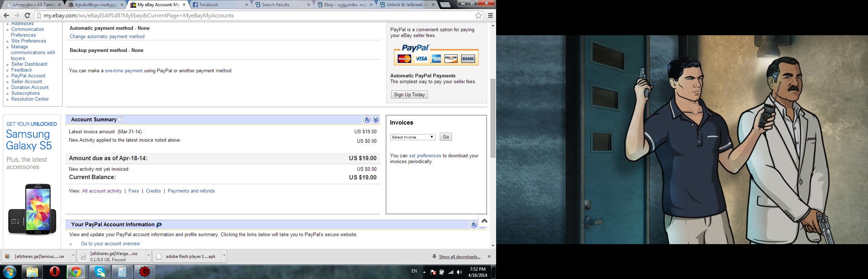Open options arrow for the adobe flash .apk download

pyautogui.click(x=224, y=256)
